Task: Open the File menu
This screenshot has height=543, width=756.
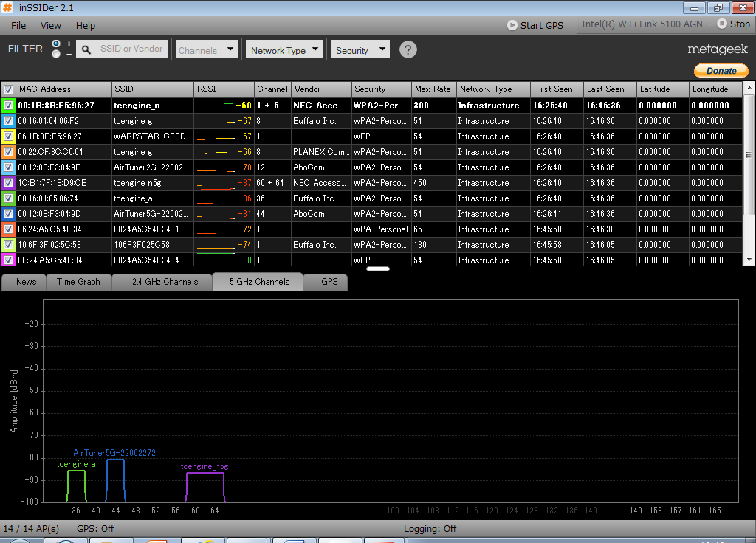Action: click(18, 26)
